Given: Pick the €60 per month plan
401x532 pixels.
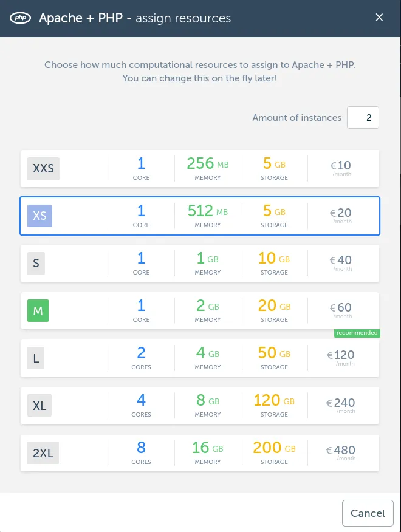Looking at the screenshot, I should (341, 310).
